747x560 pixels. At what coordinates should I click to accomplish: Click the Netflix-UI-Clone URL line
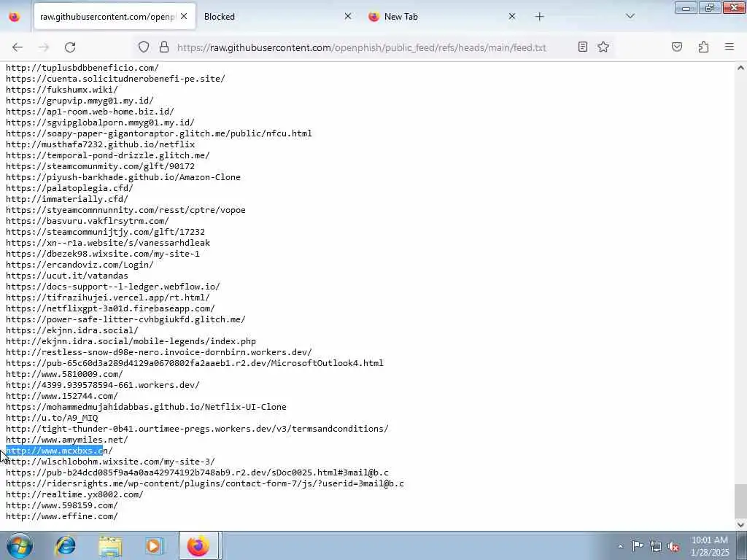tap(146, 407)
